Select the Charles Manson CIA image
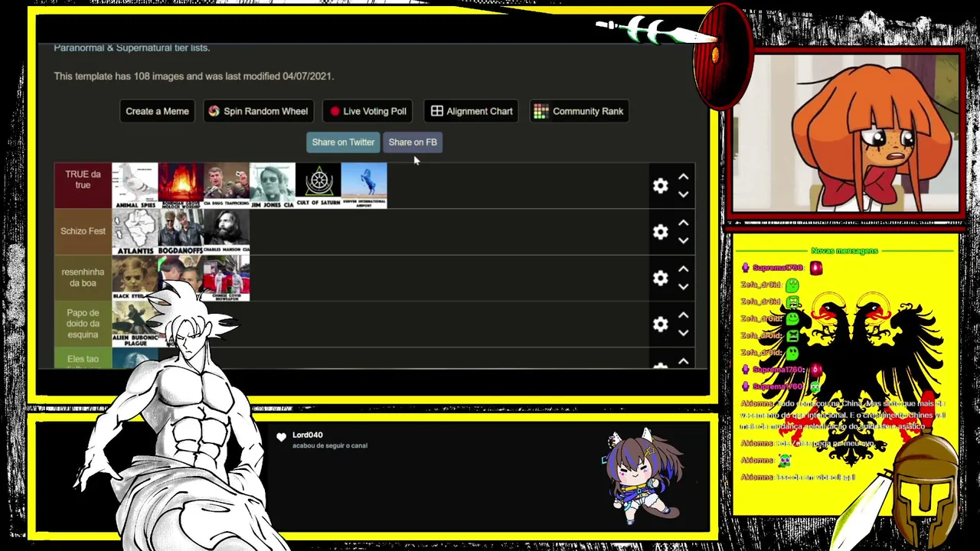This screenshot has height=551, width=980. tap(227, 231)
